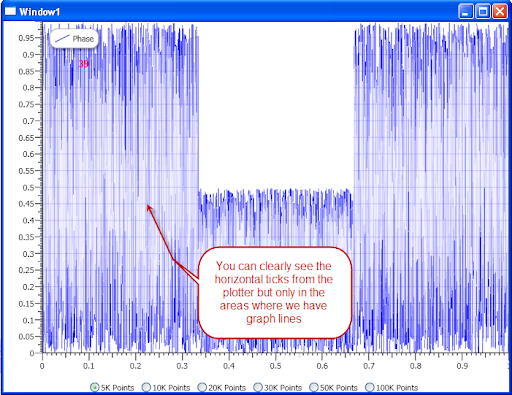The width and height of the screenshot is (512, 395).
Task: Click the Window1 title bar icon
Action: [x=10, y=12]
